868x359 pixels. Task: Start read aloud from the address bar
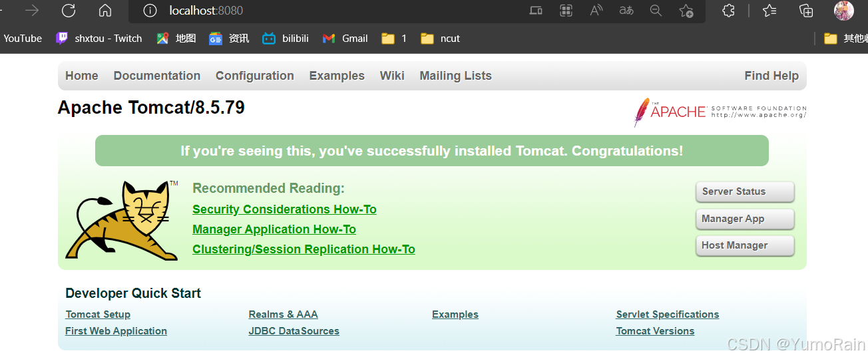click(x=596, y=11)
